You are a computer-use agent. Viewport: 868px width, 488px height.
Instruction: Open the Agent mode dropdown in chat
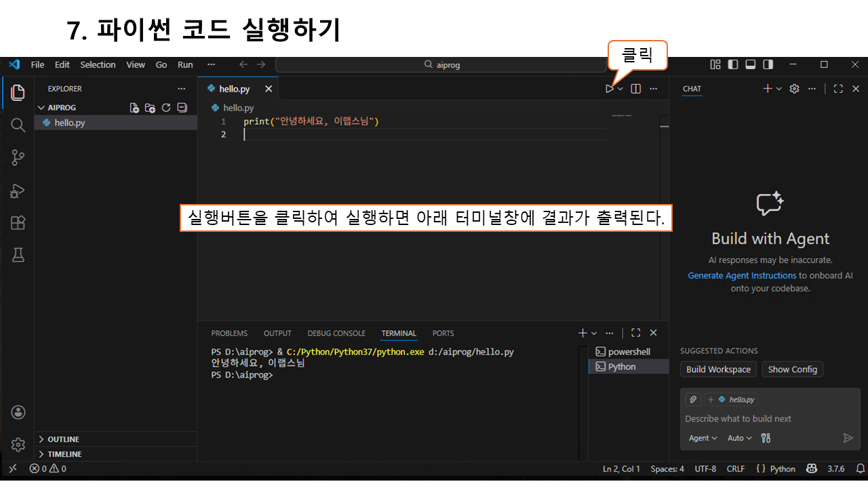(x=703, y=438)
